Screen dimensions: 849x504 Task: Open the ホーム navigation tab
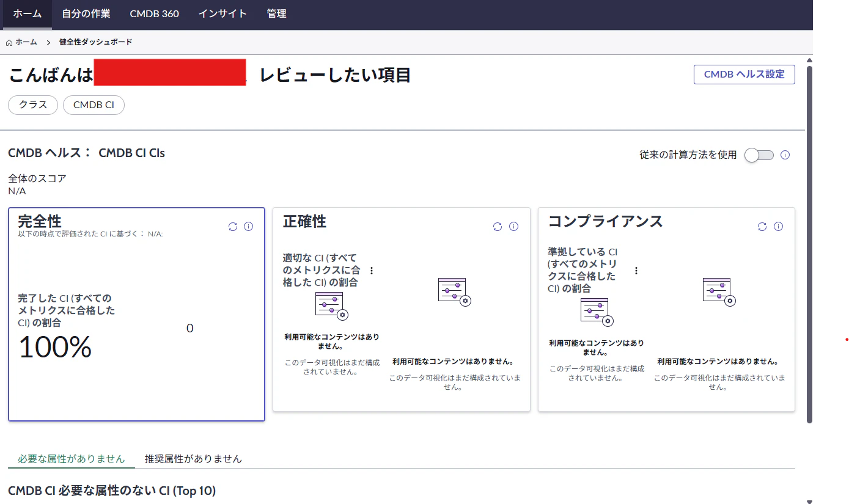pyautogui.click(x=28, y=13)
